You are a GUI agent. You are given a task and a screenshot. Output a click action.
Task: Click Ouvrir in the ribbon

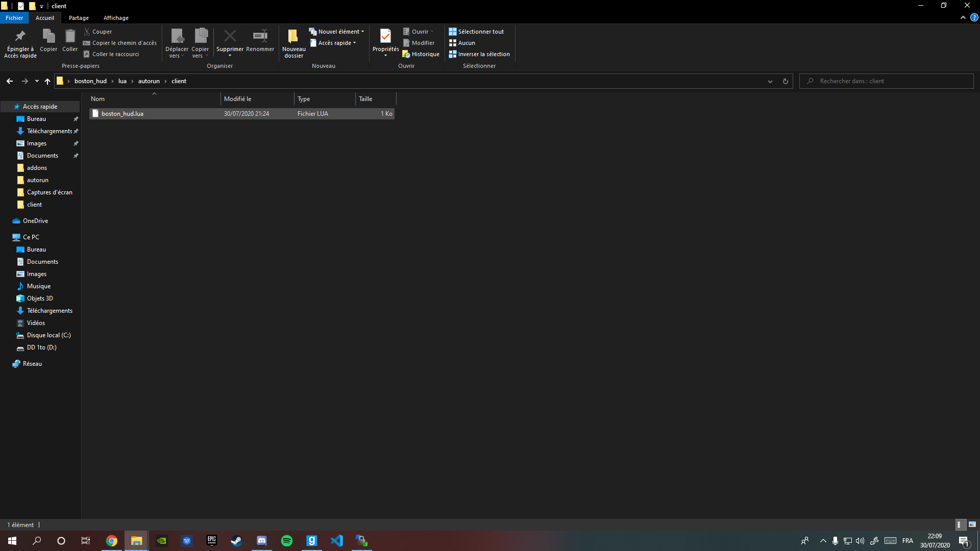(418, 32)
